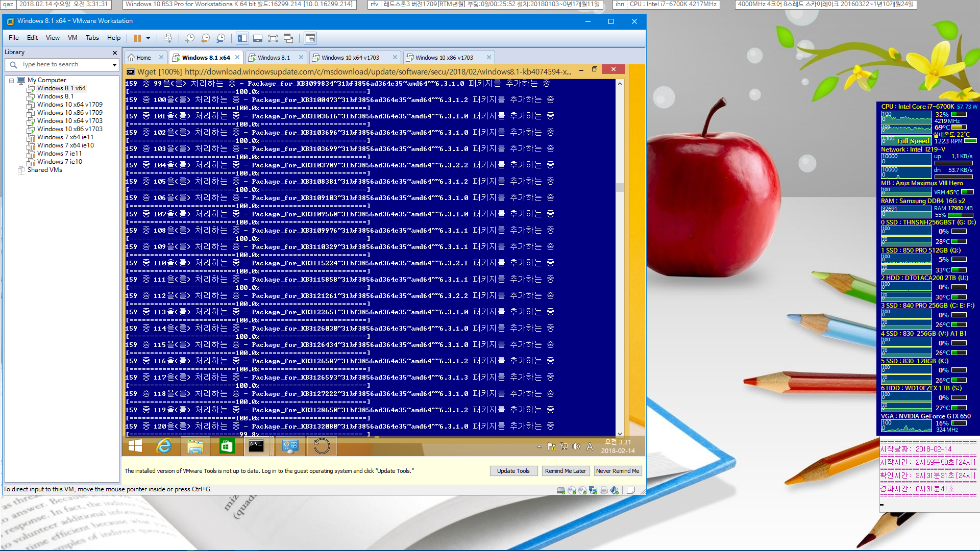This screenshot has width=980, height=551.
Task: Close the Windows 10 x86 v1703 tab
Action: (489, 57)
